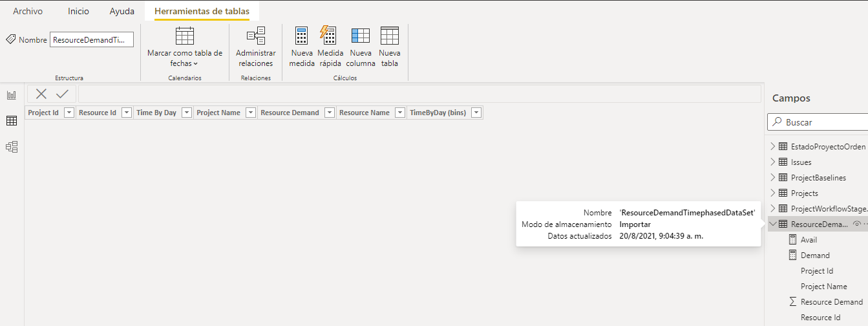The height and width of the screenshot is (326, 868).
Task: Commit formula with checkmark icon
Action: (x=63, y=94)
